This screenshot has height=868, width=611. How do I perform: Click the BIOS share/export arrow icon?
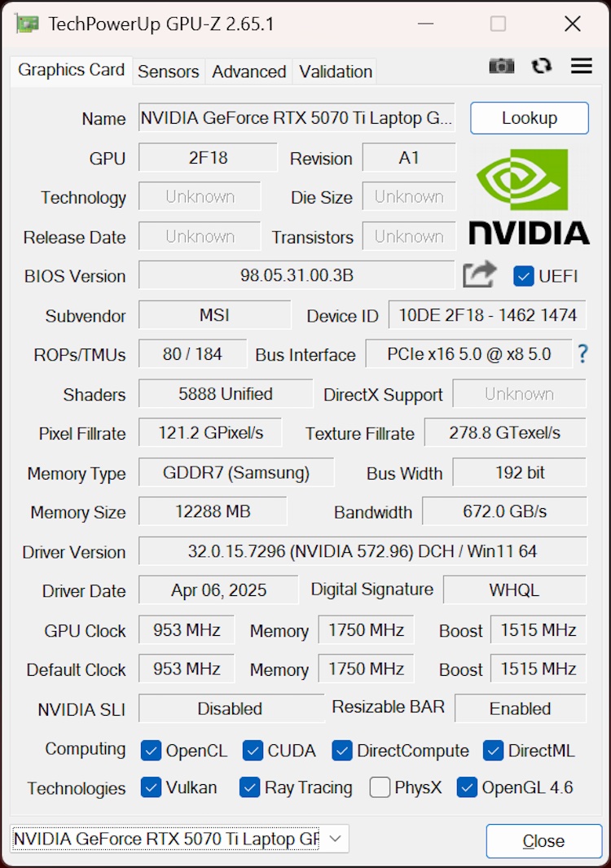pyautogui.click(x=480, y=275)
